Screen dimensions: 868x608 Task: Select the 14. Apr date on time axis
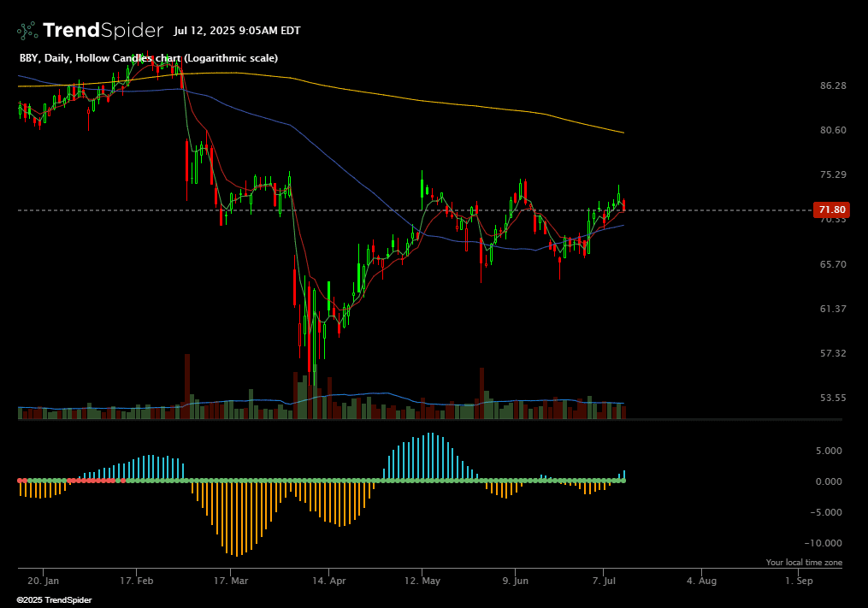[330, 581]
